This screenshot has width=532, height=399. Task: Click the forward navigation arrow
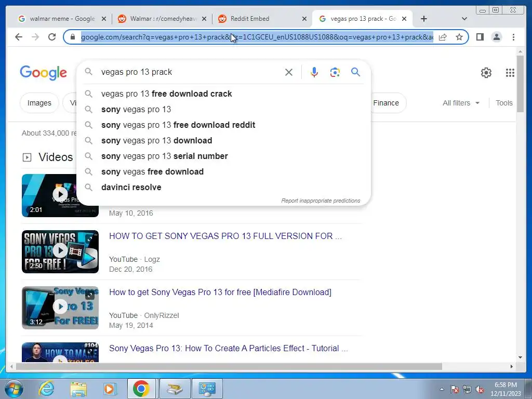pos(35,37)
